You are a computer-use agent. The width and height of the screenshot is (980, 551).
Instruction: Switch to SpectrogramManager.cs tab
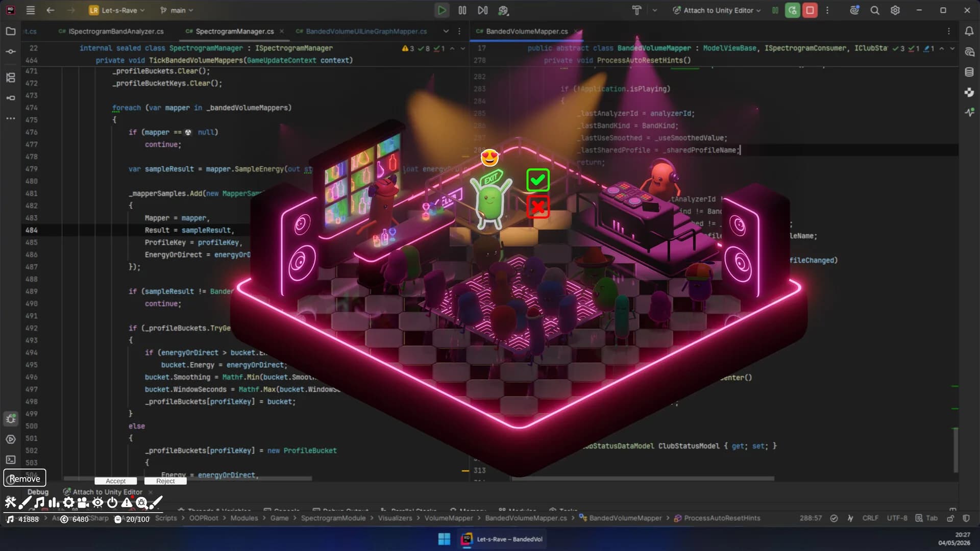(x=230, y=31)
